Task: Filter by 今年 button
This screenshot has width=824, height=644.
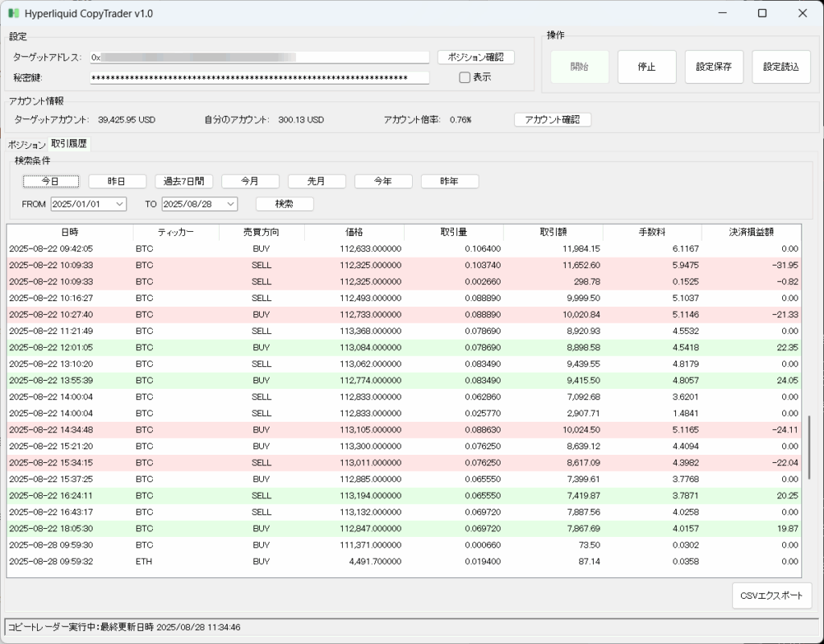Action: pyautogui.click(x=383, y=181)
